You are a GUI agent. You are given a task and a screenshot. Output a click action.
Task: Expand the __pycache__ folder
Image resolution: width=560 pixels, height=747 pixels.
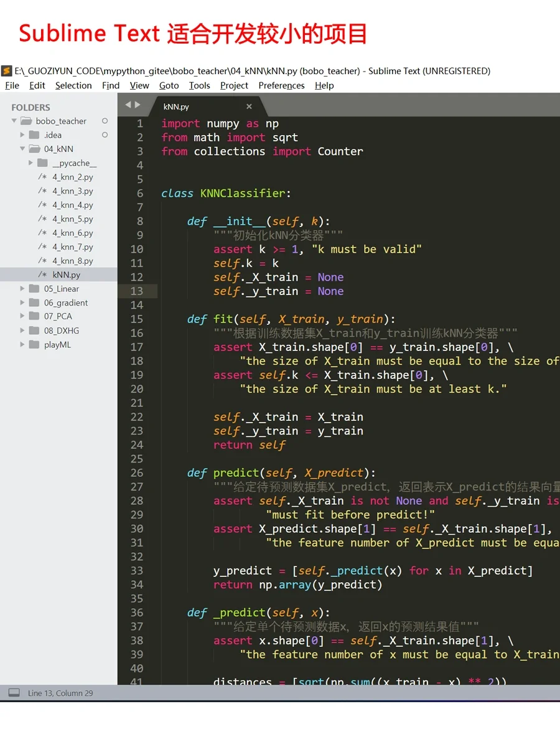(x=31, y=163)
